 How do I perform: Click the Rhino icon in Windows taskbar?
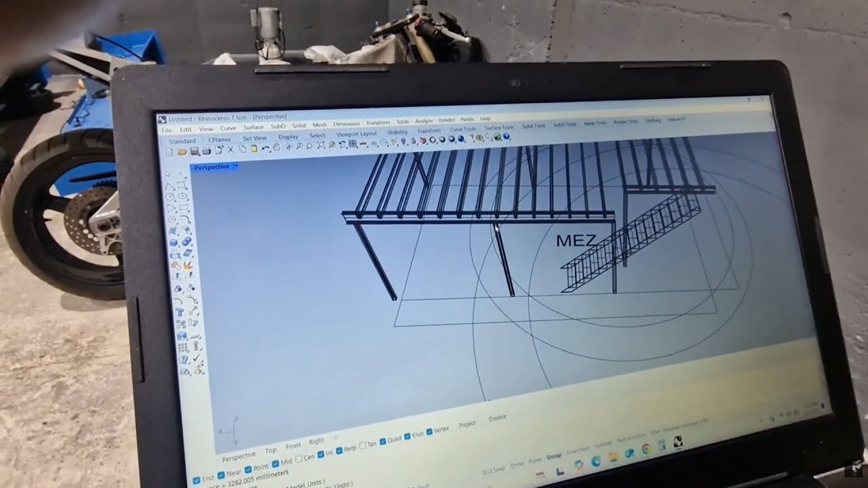tap(678, 441)
